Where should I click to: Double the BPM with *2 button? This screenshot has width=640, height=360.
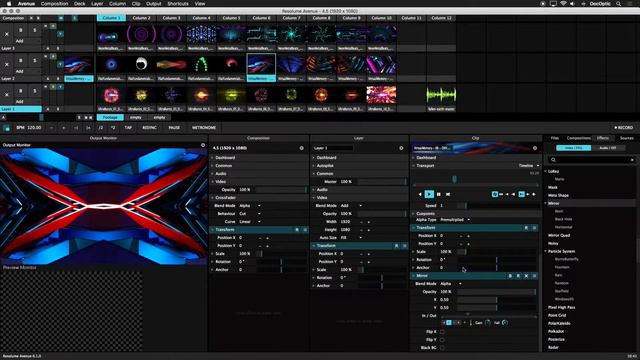point(113,128)
